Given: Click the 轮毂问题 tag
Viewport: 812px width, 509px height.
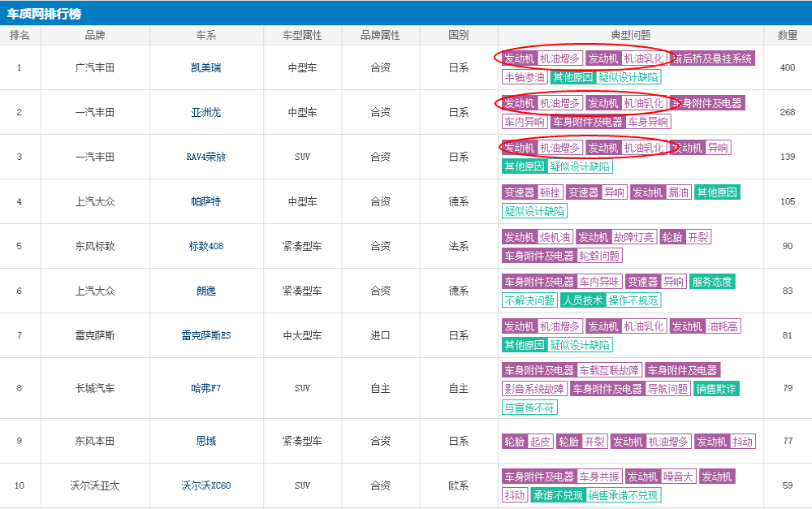Looking at the screenshot, I should click(599, 256).
